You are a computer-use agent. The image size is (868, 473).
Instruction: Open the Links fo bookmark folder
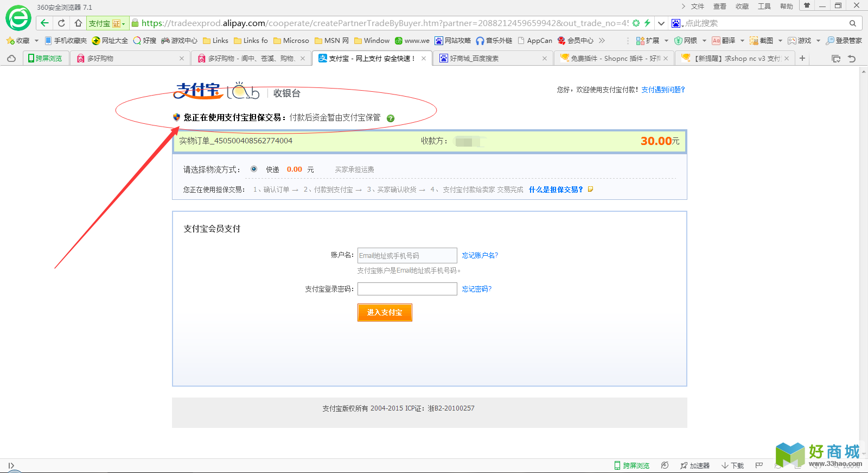tap(251, 41)
